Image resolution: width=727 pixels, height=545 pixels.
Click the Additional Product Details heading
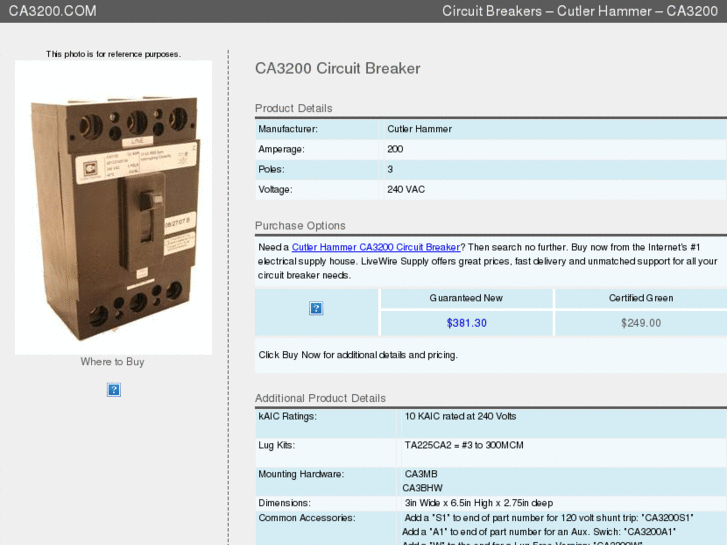coord(320,398)
